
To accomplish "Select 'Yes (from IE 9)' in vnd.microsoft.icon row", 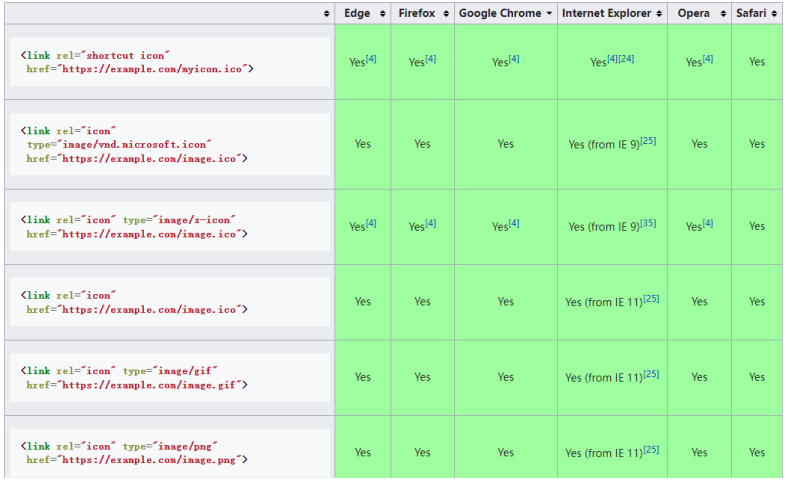I will [604, 145].
